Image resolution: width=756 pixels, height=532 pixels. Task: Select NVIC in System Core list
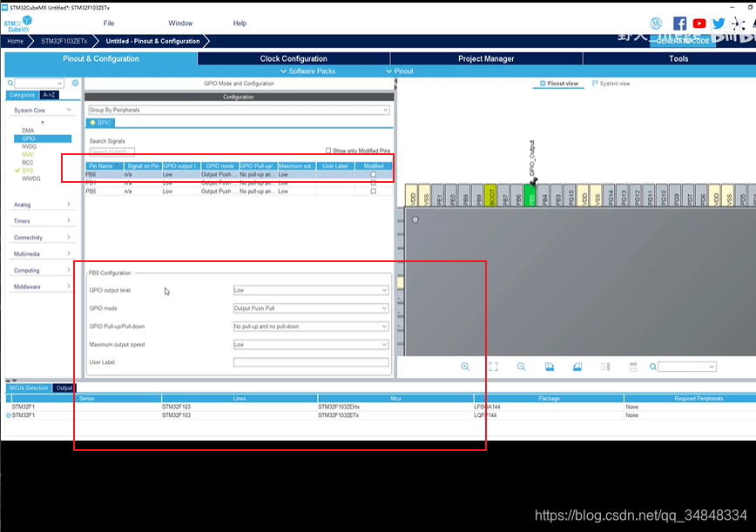coord(28,155)
